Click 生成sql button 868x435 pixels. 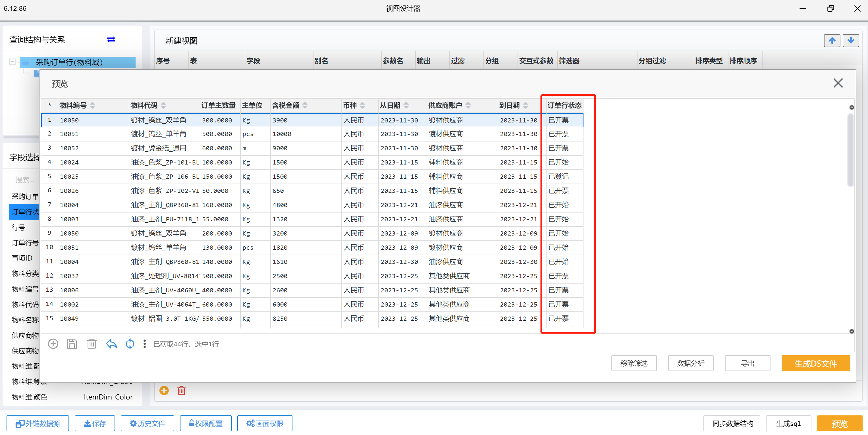pyautogui.click(x=788, y=423)
